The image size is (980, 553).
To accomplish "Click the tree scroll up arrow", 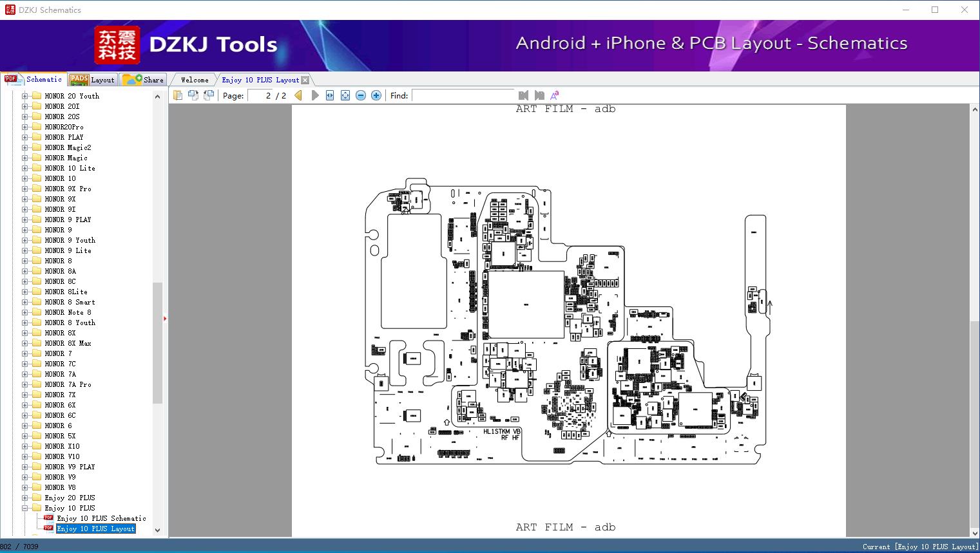I will tap(157, 97).
